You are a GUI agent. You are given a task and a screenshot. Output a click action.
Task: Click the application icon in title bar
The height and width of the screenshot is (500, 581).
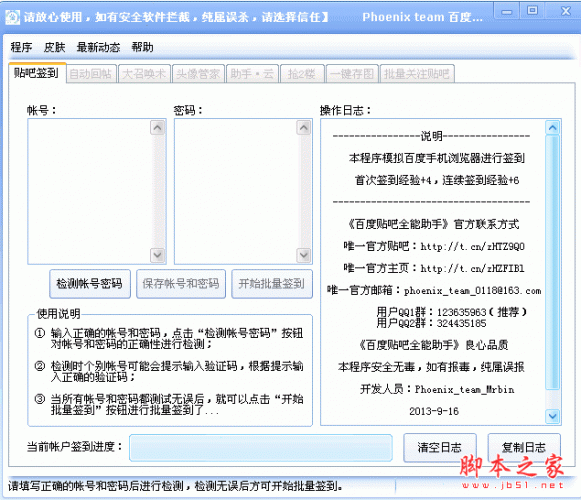12,17
